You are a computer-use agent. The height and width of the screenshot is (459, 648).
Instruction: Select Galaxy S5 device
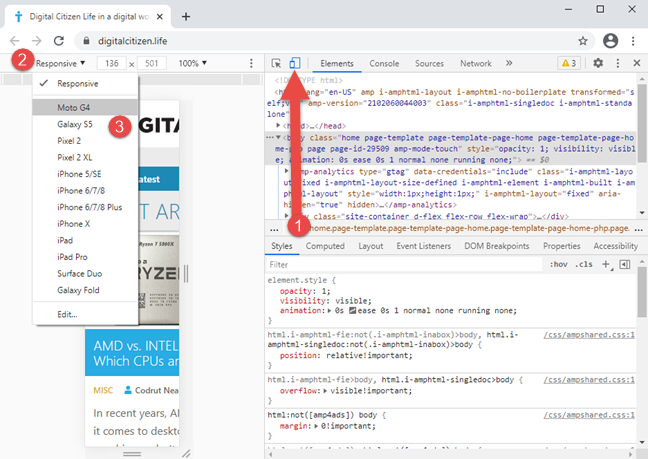coord(85,124)
